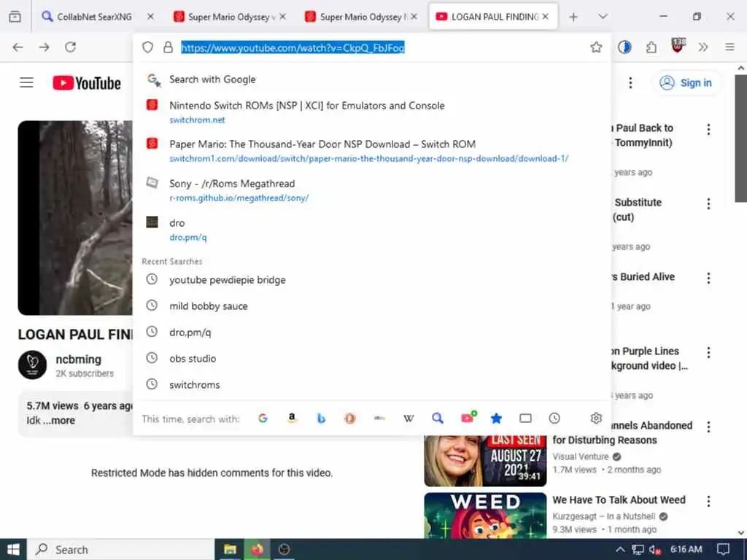Search this time with Amazon icon

pos(292,418)
